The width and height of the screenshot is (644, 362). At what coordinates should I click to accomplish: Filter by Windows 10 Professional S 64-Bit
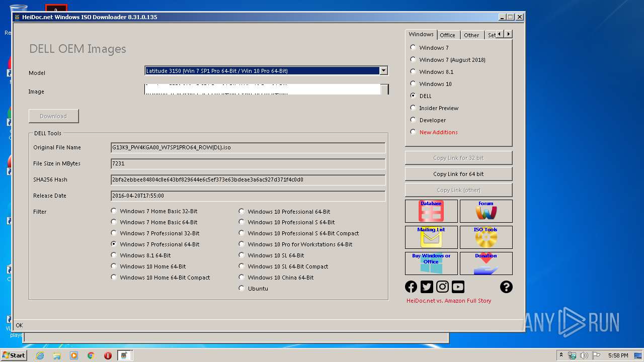(x=242, y=222)
